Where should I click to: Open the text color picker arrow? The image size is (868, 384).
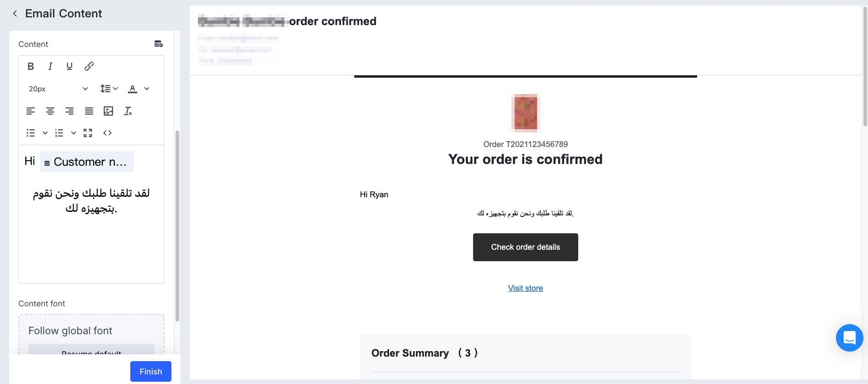tap(147, 89)
